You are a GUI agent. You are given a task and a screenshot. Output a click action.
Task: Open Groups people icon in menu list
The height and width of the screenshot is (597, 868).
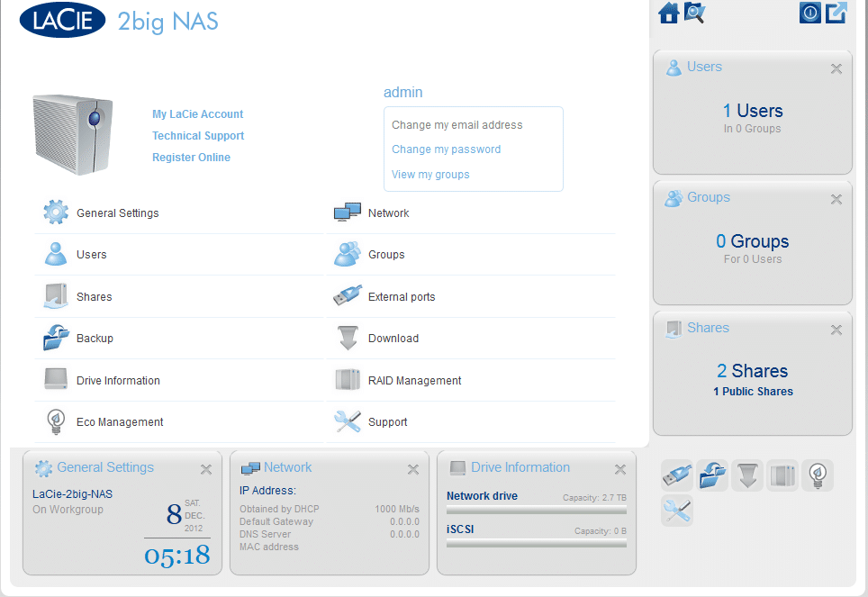click(x=347, y=254)
